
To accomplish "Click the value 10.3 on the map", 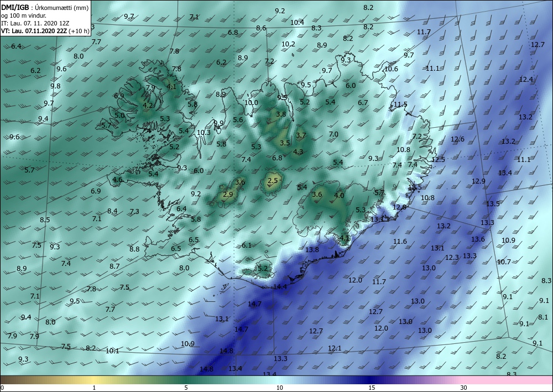I will [x=204, y=133].
